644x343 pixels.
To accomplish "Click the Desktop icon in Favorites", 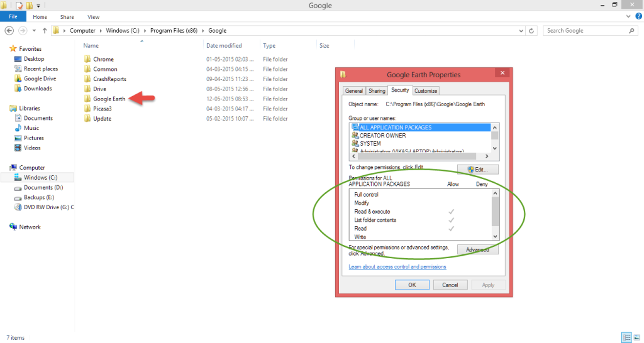I will pos(18,59).
